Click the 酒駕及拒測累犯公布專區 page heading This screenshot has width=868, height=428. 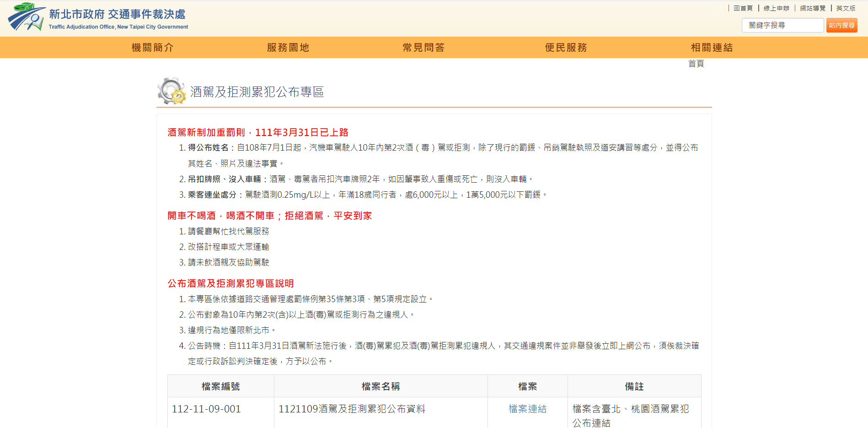(x=257, y=92)
